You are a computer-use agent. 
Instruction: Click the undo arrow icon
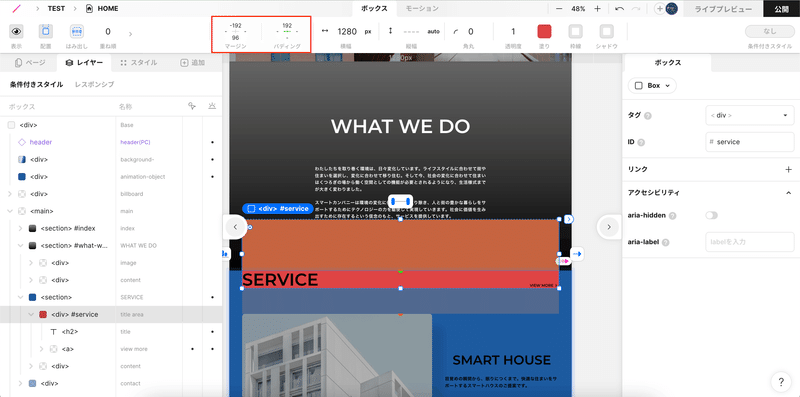coord(619,9)
